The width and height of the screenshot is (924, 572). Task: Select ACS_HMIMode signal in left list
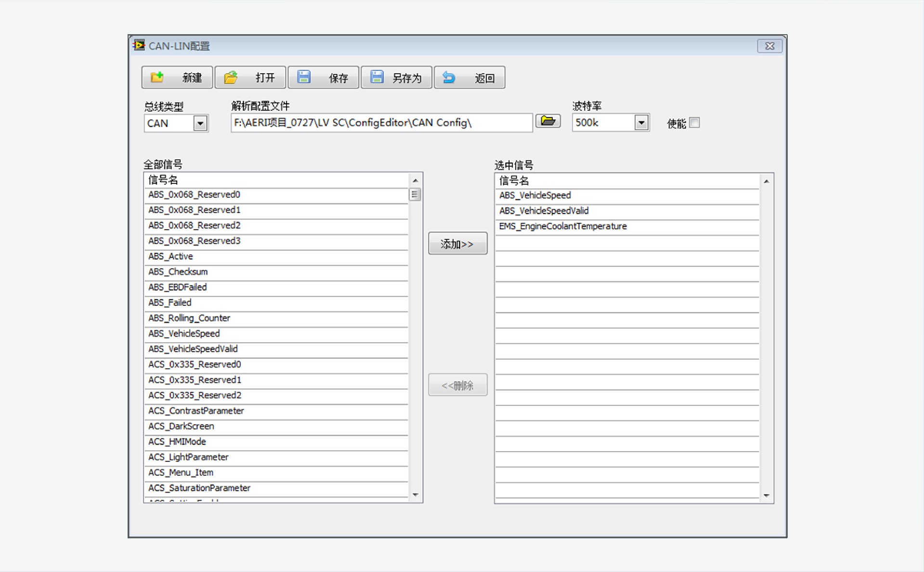point(177,442)
